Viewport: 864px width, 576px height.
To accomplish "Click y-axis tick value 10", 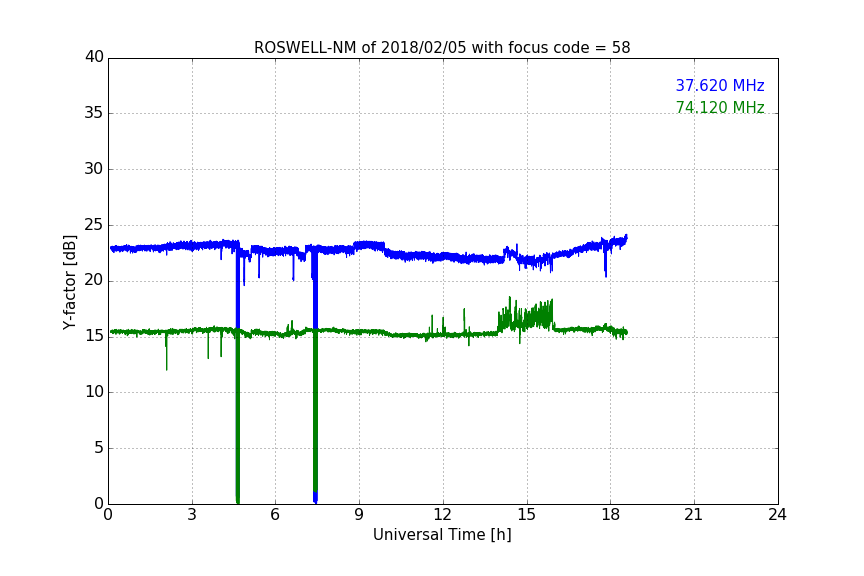I will pos(94,392).
